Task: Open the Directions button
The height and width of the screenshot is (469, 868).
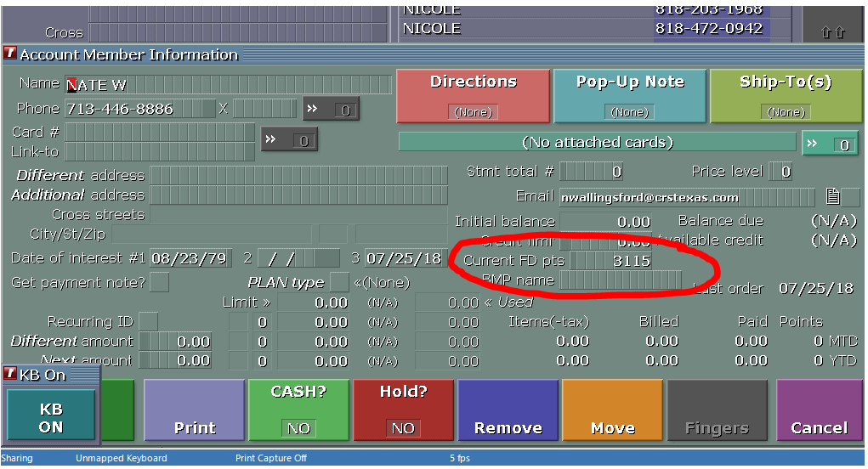Action: coord(473,96)
